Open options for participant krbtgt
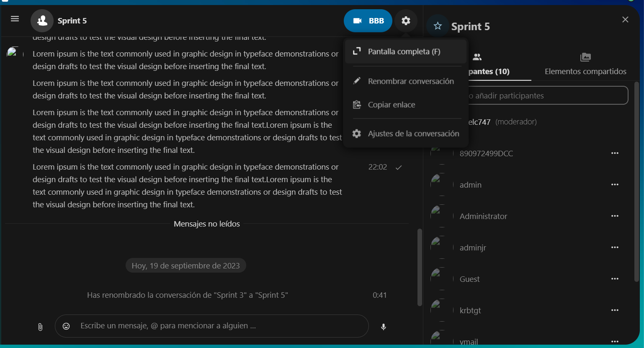The width and height of the screenshot is (644, 348). click(615, 310)
